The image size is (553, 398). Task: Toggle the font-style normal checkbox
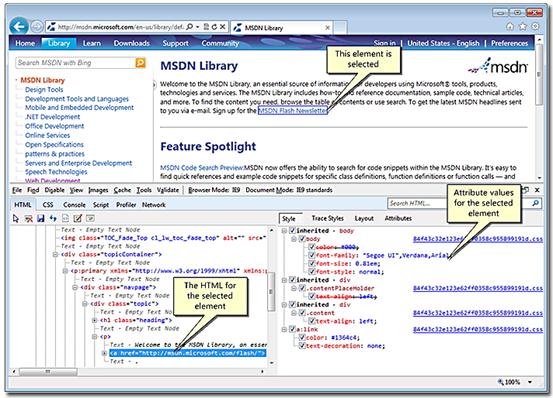[311, 271]
